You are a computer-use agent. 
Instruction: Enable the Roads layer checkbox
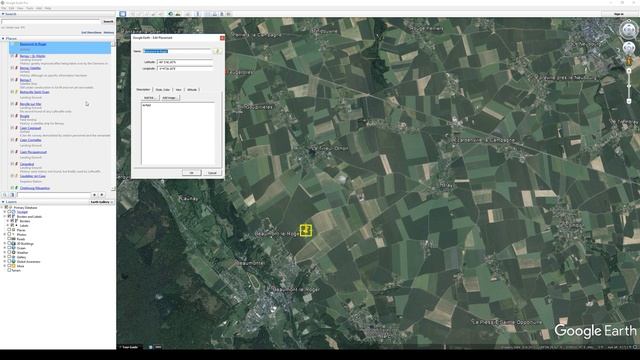coord(9,239)
